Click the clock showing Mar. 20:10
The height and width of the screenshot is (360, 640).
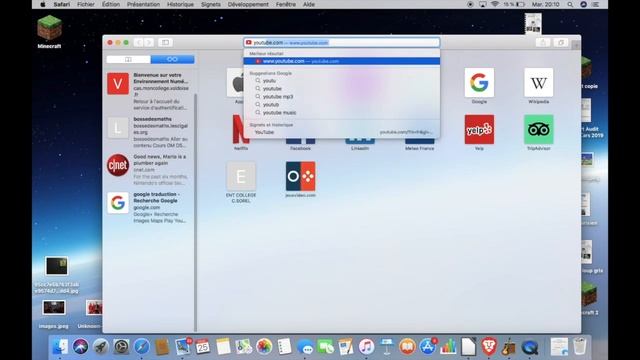pos(546,4)
